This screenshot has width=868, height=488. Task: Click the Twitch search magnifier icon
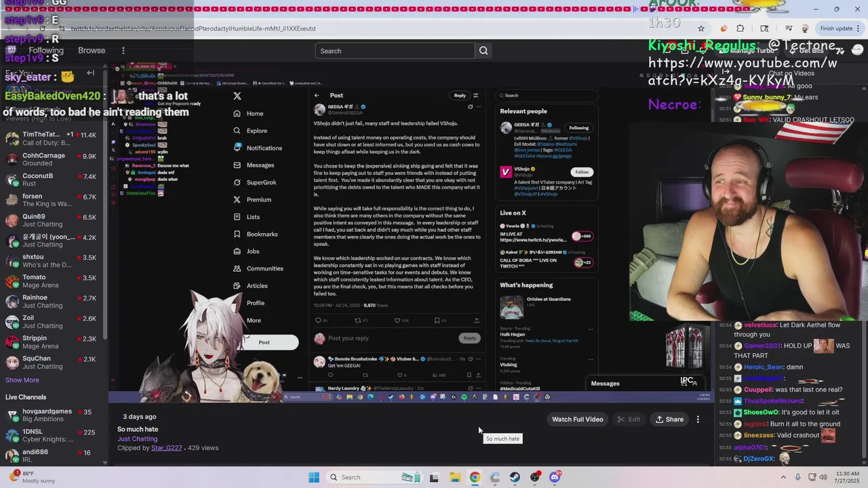coord(484,51)
